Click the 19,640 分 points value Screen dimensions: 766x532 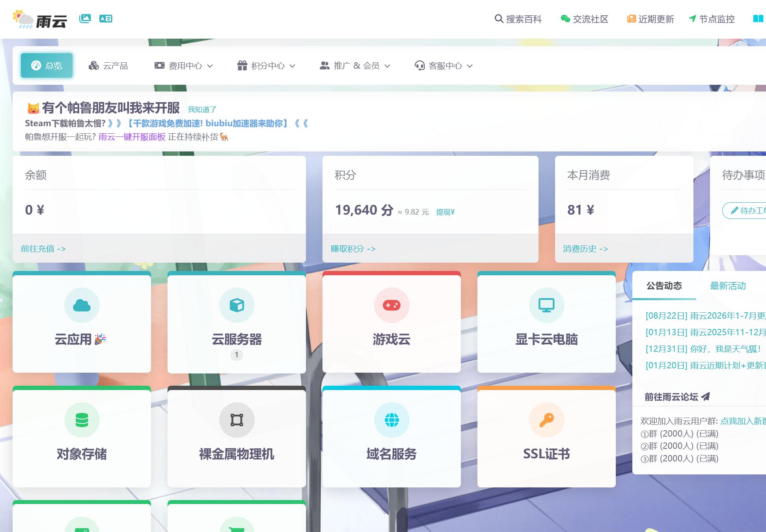[x=364, y=210]
